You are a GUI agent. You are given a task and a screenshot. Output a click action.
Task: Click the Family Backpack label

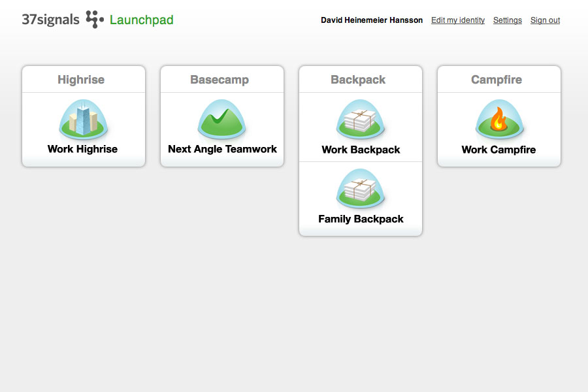tap(361, 219)
